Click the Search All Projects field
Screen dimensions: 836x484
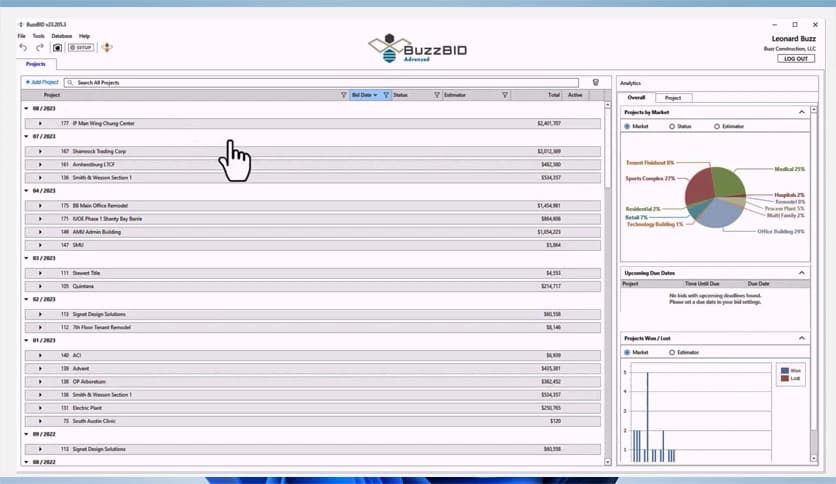[321, 83]
